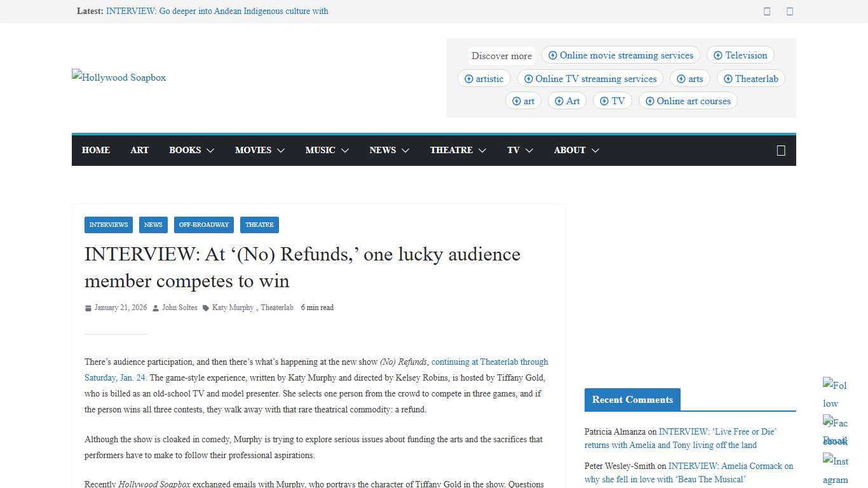Select ART in the navigation menu
Viewport: 868px width, 488px height.
[x=139, y=150]
